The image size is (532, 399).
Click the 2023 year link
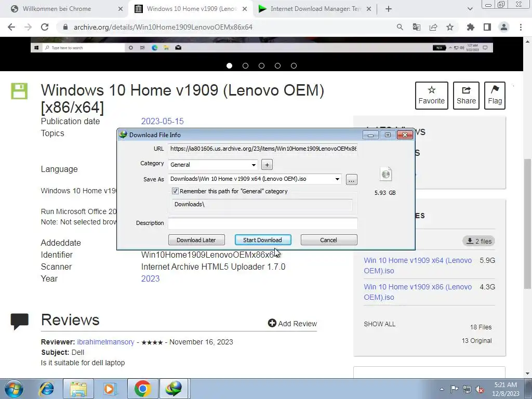tap(150, 278)
